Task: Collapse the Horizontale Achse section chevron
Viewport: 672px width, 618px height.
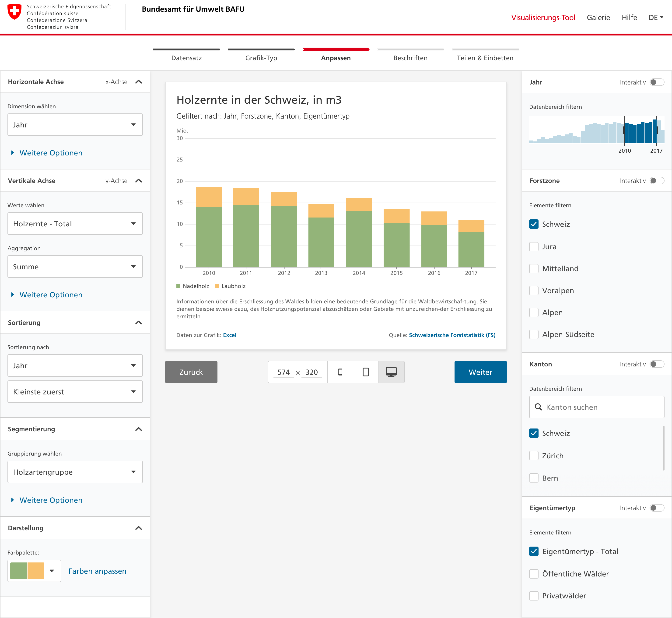Action: click(138, 82)
